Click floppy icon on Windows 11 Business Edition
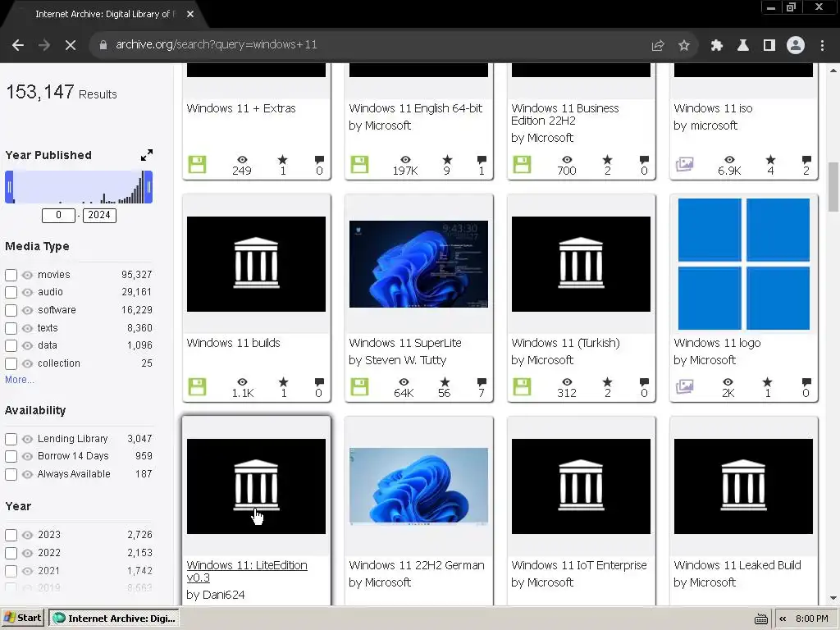The width and height of the screenshot is (840, 630). [x=522, y=164]
